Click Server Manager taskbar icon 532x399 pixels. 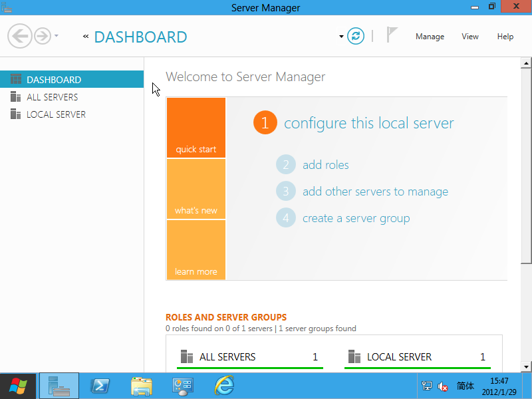(x=59, y=386)
